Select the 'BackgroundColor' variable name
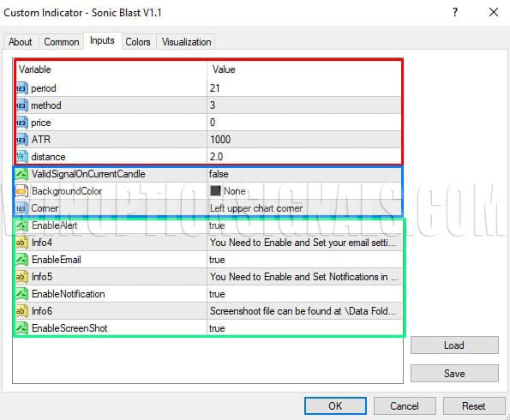The width and height of the screenshot is (510, 420). tap(67, 191)
